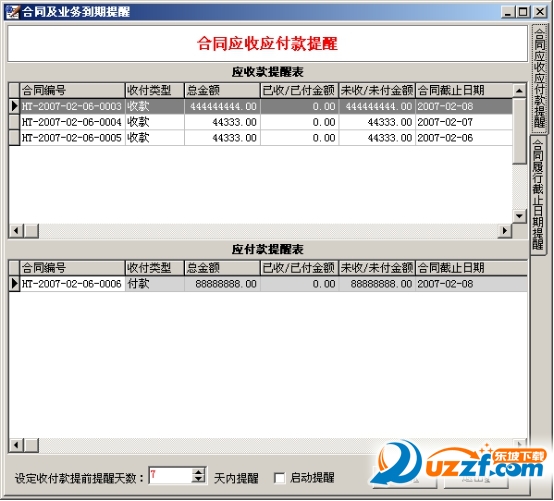
Task: Click 合同编号 column header in receivables table
Action: [72, 90]
